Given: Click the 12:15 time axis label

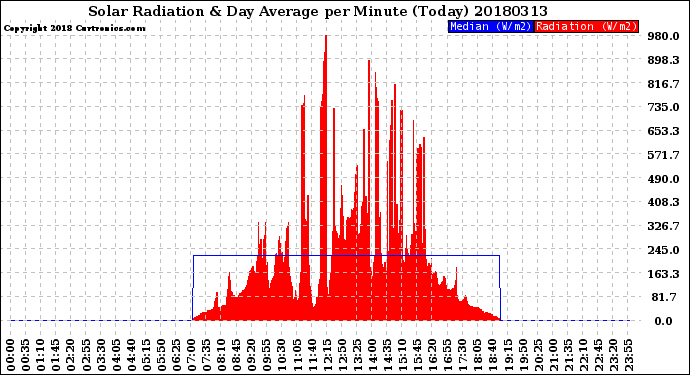Looking at the screenshot, I should 327,355.
